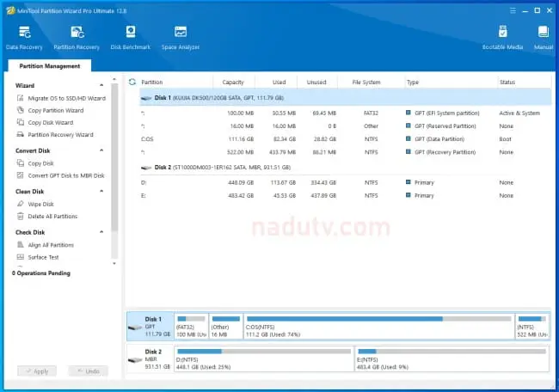Click the C:OS(NTFS) usage bar in disk map
Viewport: 559px width, 392px height.
click(379, 319)
